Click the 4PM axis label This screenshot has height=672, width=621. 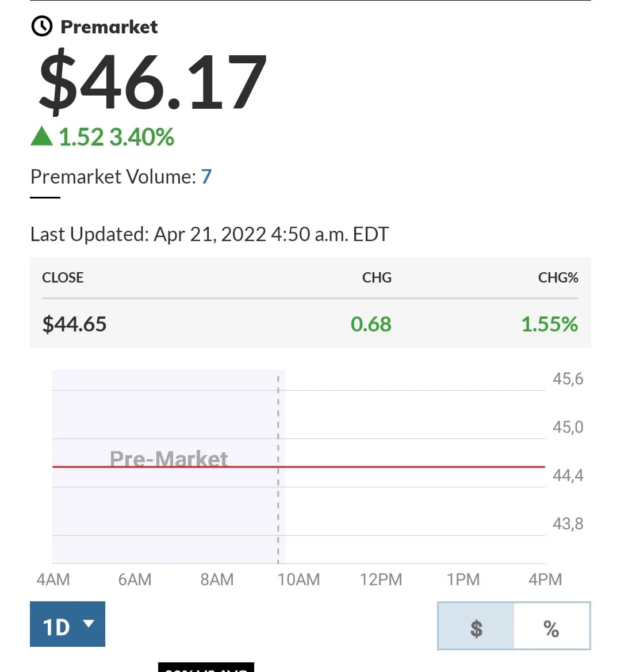point(545,579)
